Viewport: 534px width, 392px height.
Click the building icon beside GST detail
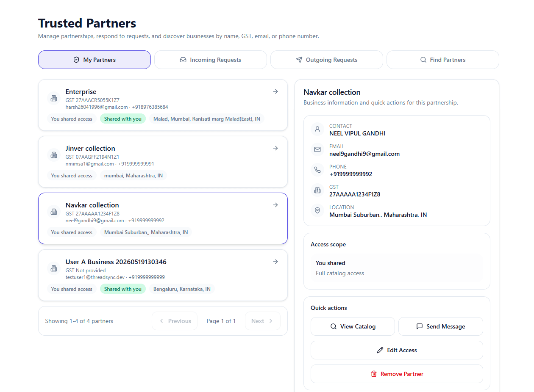pos(317,190)
